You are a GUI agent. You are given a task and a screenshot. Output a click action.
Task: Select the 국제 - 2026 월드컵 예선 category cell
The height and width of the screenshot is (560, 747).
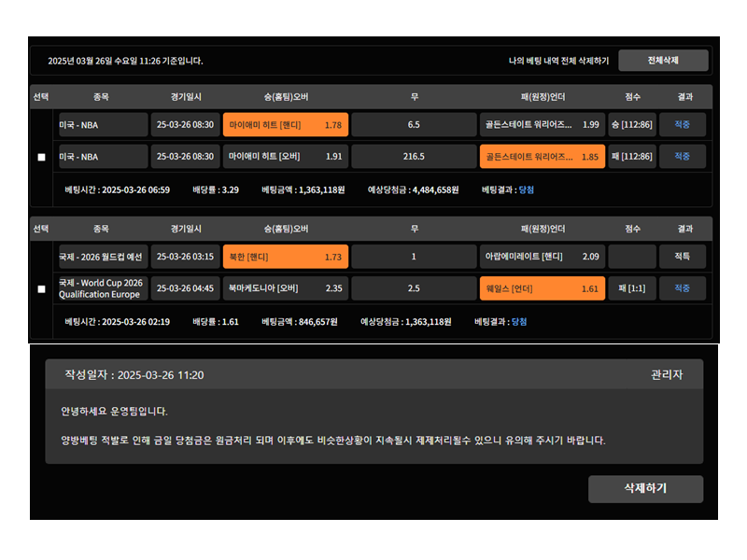tap(103, 257)
